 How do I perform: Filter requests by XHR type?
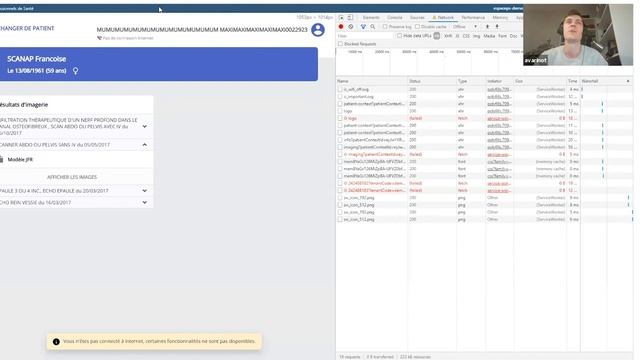point(448,36)
